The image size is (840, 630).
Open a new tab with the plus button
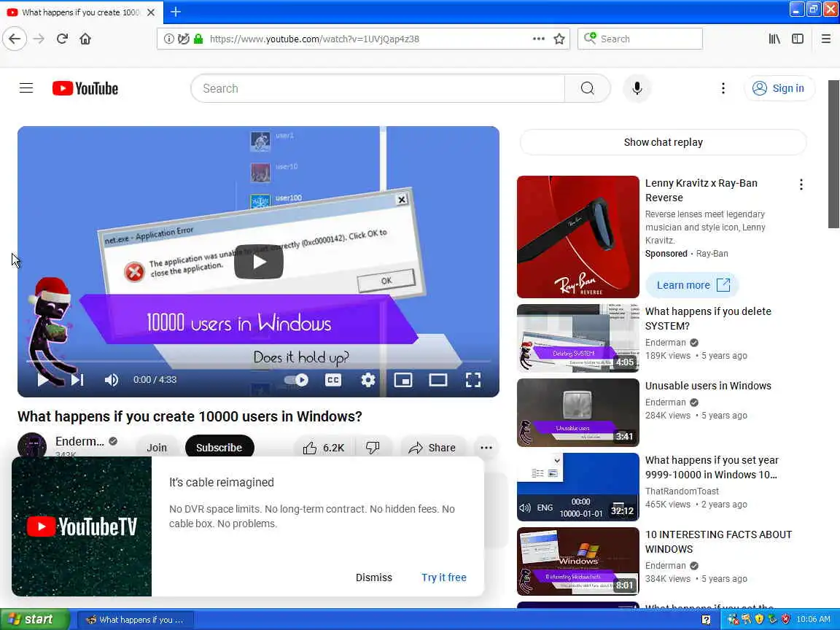pyautogui.click(x=176, y=11)
